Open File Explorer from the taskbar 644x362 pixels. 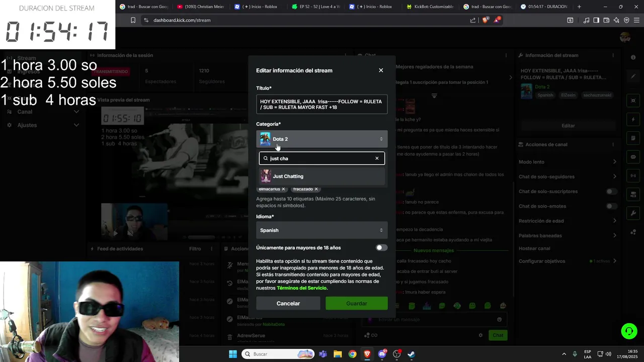pos(338,354)
